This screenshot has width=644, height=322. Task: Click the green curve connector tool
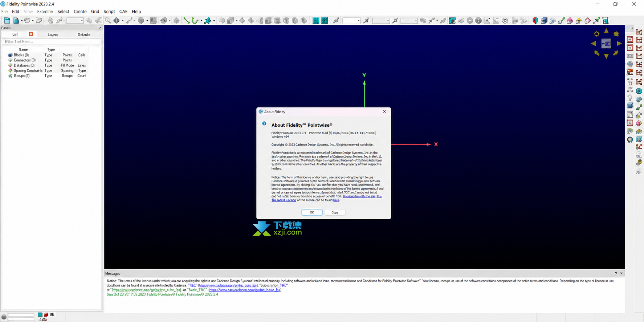(195, 21)
